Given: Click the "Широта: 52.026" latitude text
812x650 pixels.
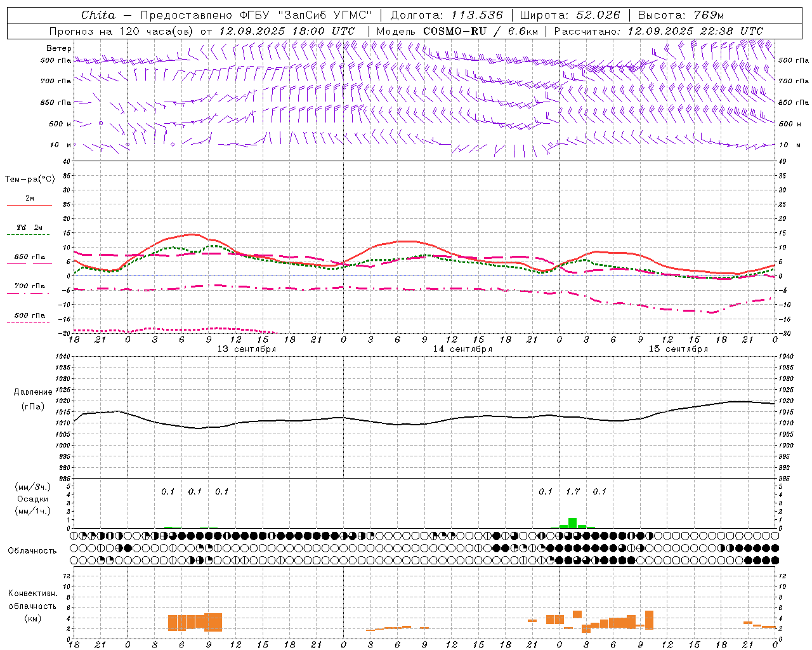Looking at the screenshot, I should click(x=570, y=15).
